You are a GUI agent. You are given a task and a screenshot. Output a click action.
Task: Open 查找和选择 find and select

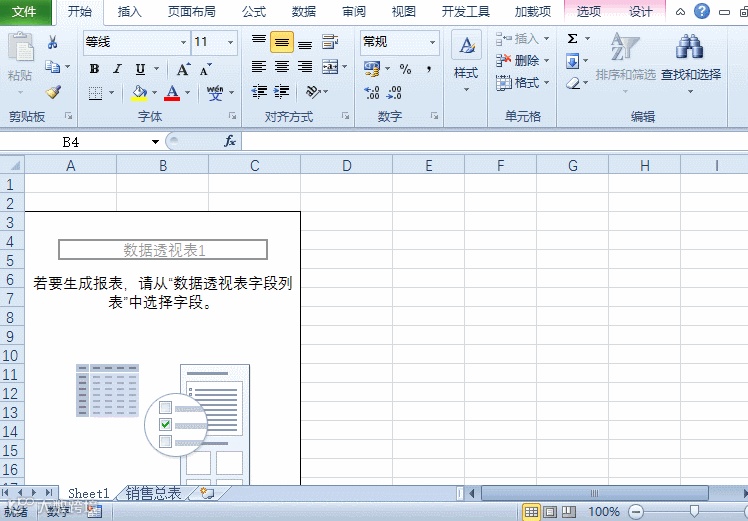tap(690, 62)
